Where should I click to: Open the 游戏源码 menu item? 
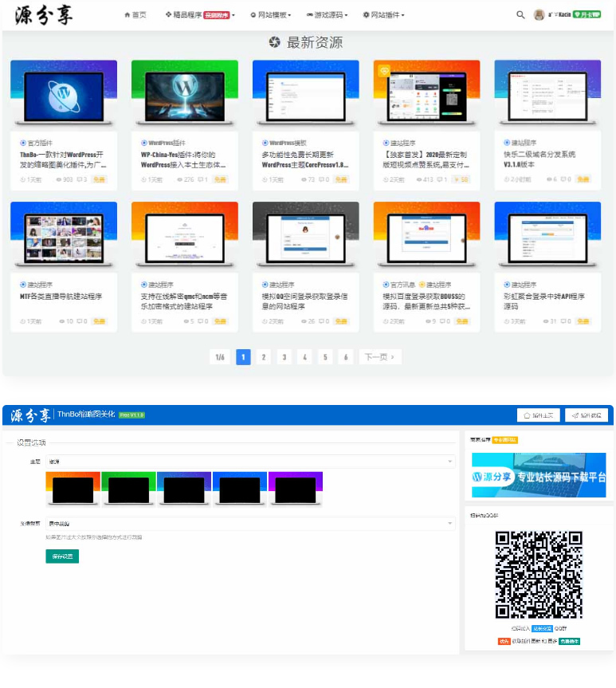pyautogui.click(x=328, y=15)
